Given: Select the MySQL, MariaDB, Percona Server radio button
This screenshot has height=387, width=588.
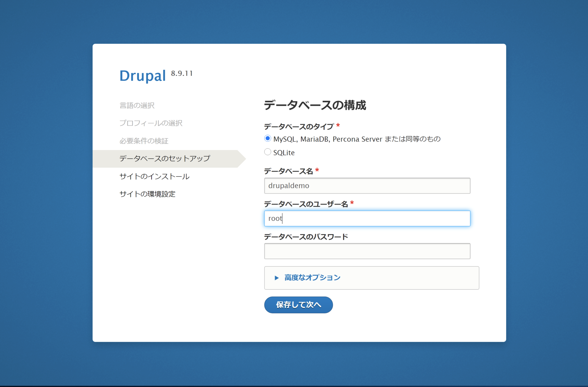Looking at the screenshot, I should tap(267, 139).
